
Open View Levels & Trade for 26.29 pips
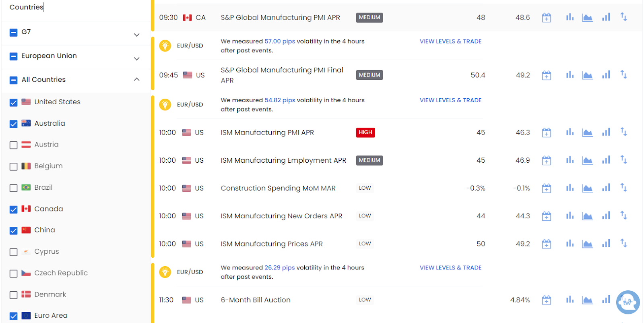pos(450,268)
